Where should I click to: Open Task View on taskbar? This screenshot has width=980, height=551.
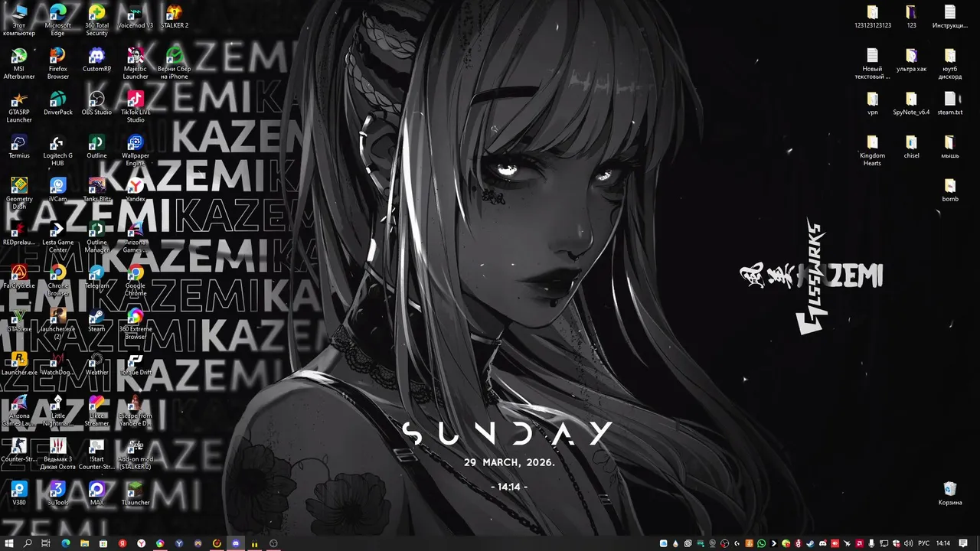46,543
